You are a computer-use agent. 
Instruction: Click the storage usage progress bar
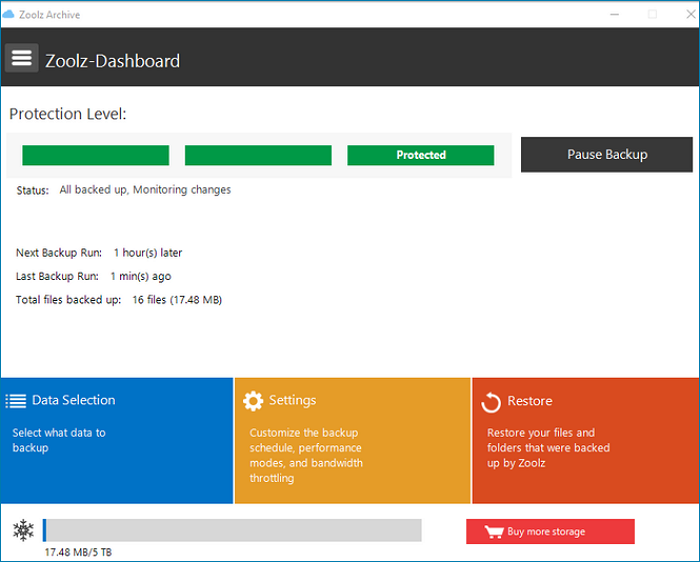(x=232, y=530)
